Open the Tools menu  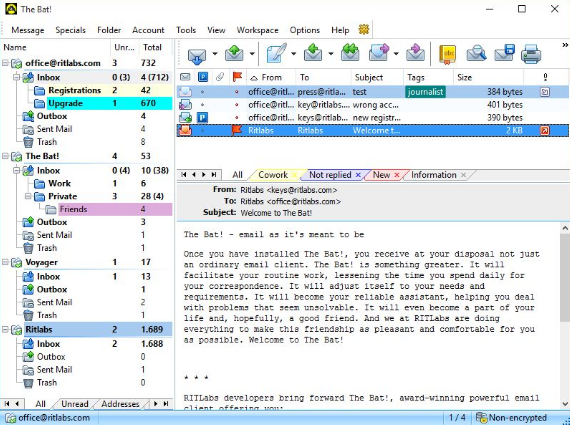(x=186, y=30)
